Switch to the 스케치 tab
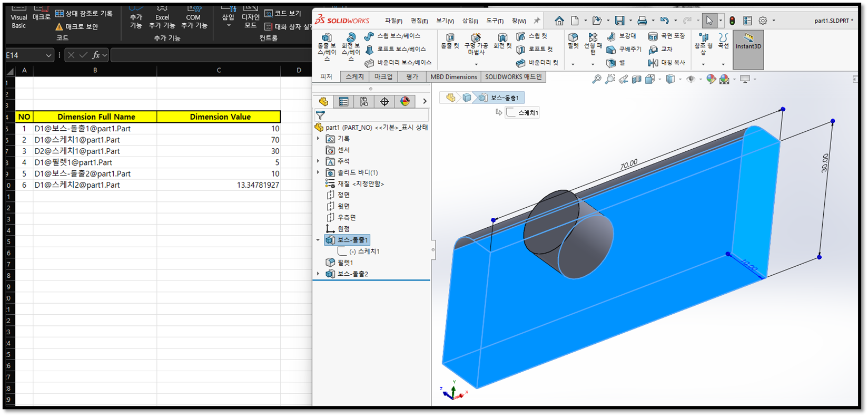 click(x=355, y=77)
